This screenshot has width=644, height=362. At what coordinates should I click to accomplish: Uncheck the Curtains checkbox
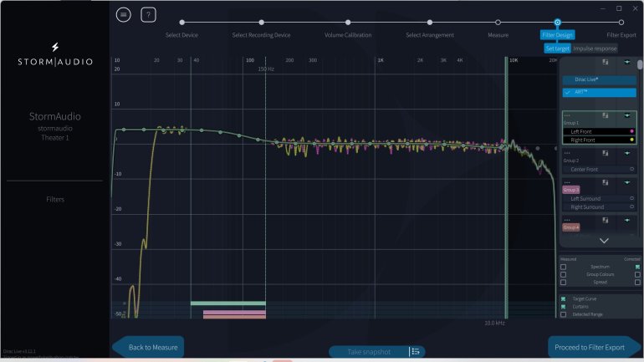point(563,307)
